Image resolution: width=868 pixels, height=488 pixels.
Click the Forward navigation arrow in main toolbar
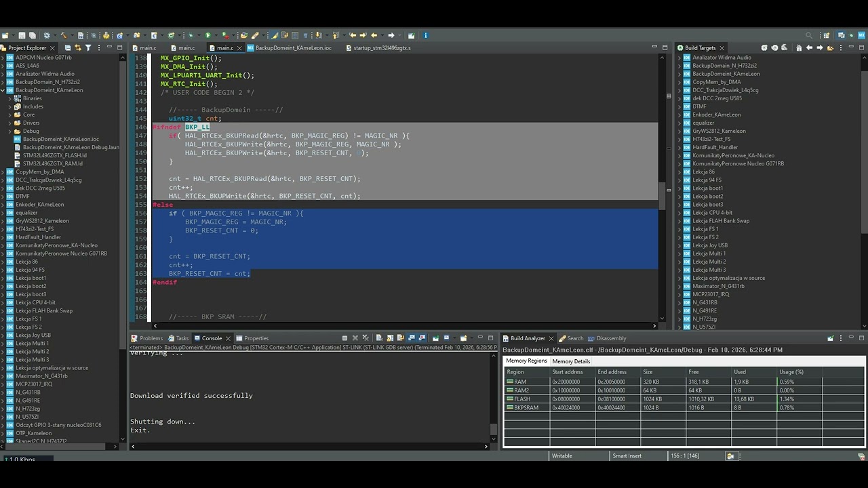[x=391, y=35]
